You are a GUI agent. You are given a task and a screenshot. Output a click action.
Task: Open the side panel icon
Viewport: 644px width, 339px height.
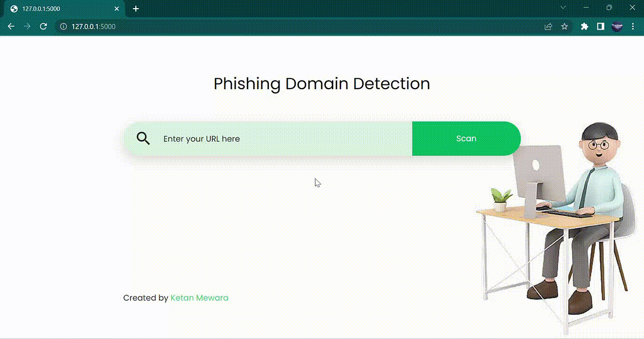click(x=600, y=26)
